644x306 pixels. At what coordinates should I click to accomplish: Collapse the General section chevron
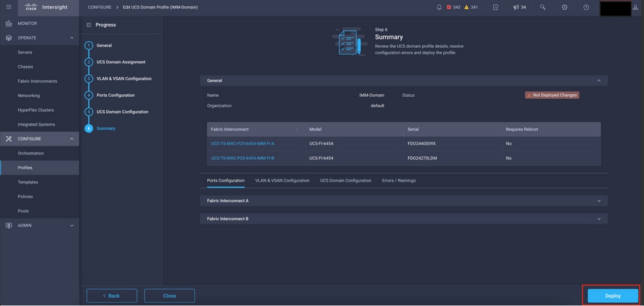[599, 81]
